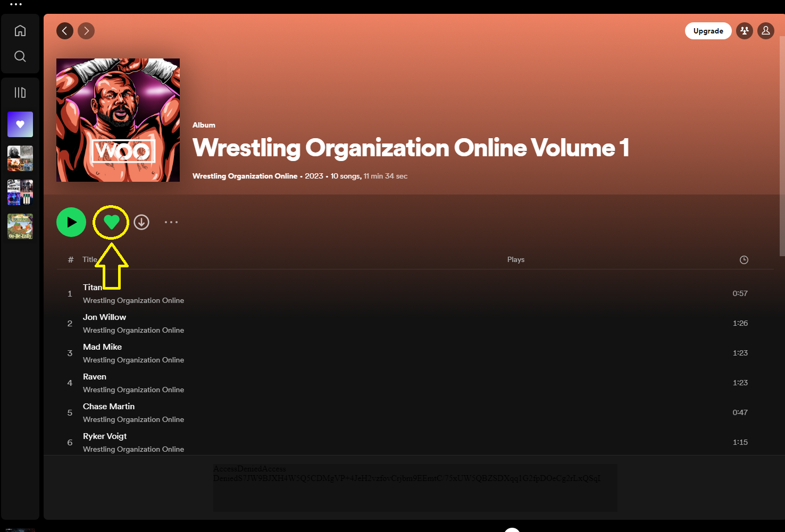Screen dimensions: 785x532
Task: Select the track Titan
Action: 93,287
